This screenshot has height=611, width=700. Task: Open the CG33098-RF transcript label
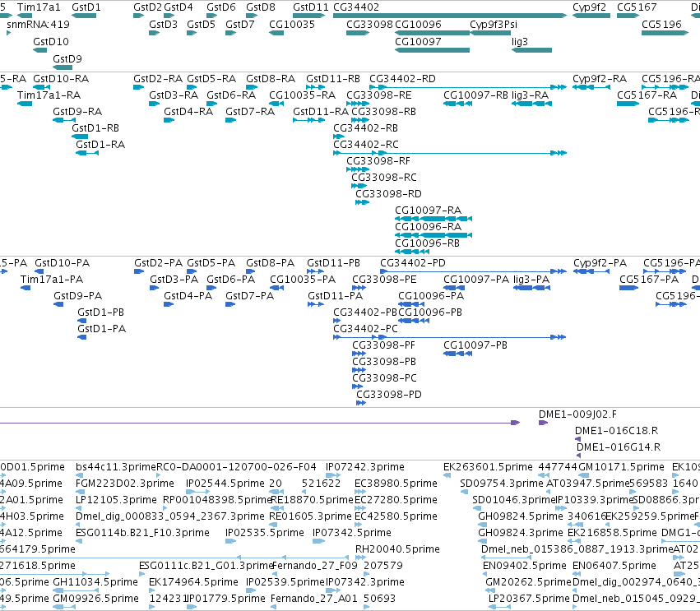378,160
